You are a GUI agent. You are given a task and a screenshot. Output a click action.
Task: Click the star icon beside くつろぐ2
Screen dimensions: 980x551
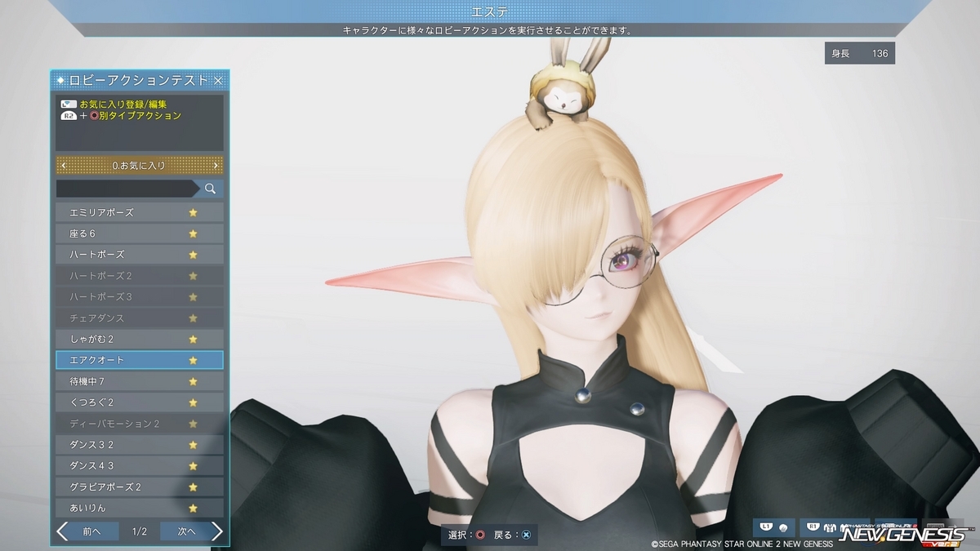194,402
